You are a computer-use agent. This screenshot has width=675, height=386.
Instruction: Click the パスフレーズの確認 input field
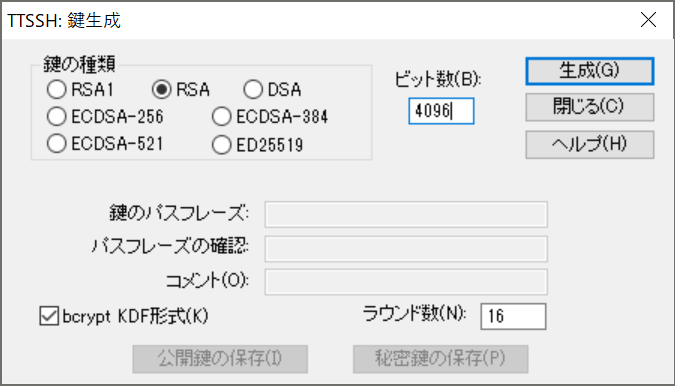click(406, 249)
